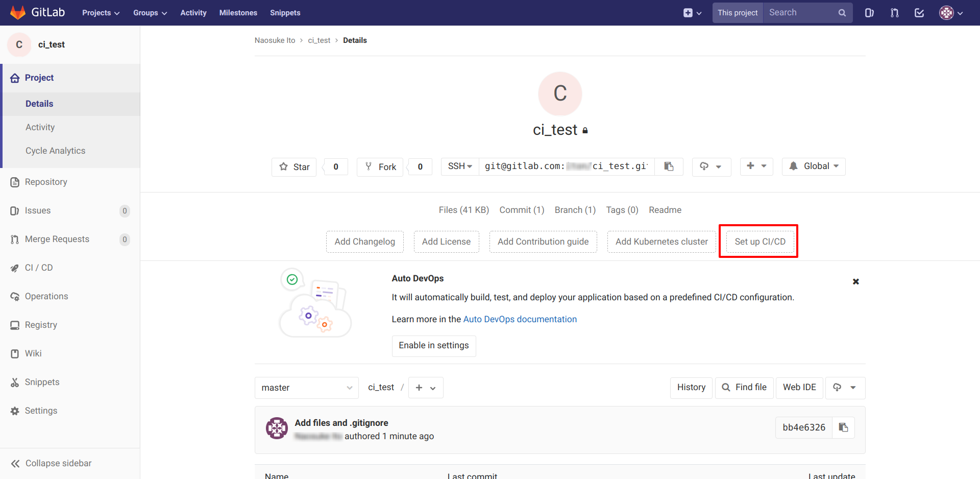Open the new item plus menu in navbar

pos(693,13)
